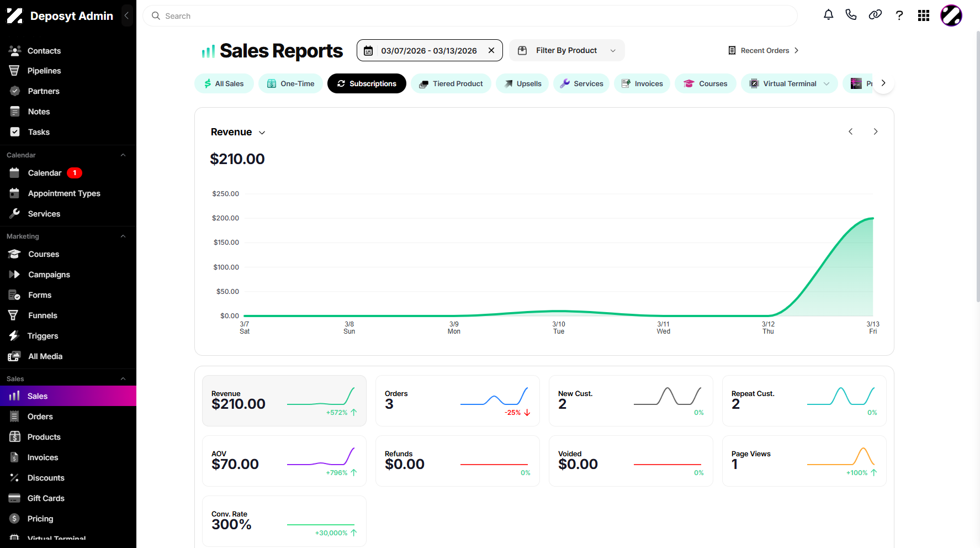The height and width of the screenshot is (548, 980).
Task: Open the notifications bell
Action: point(828,15)
